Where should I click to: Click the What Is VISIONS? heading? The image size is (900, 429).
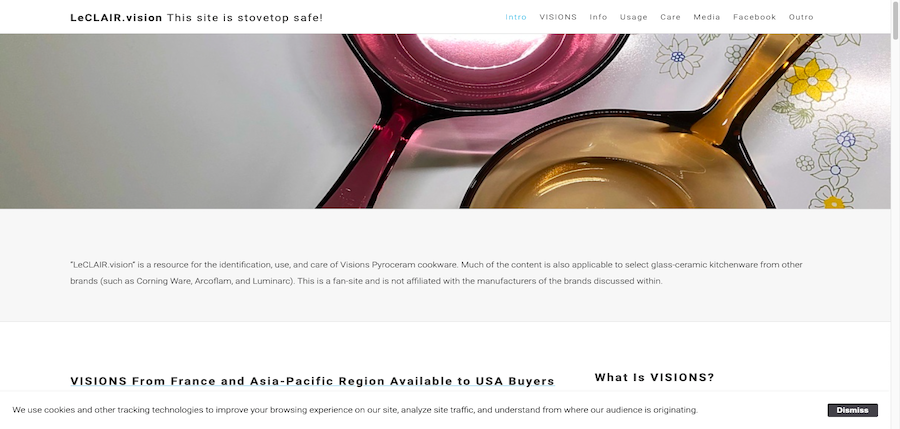(654, 377)
